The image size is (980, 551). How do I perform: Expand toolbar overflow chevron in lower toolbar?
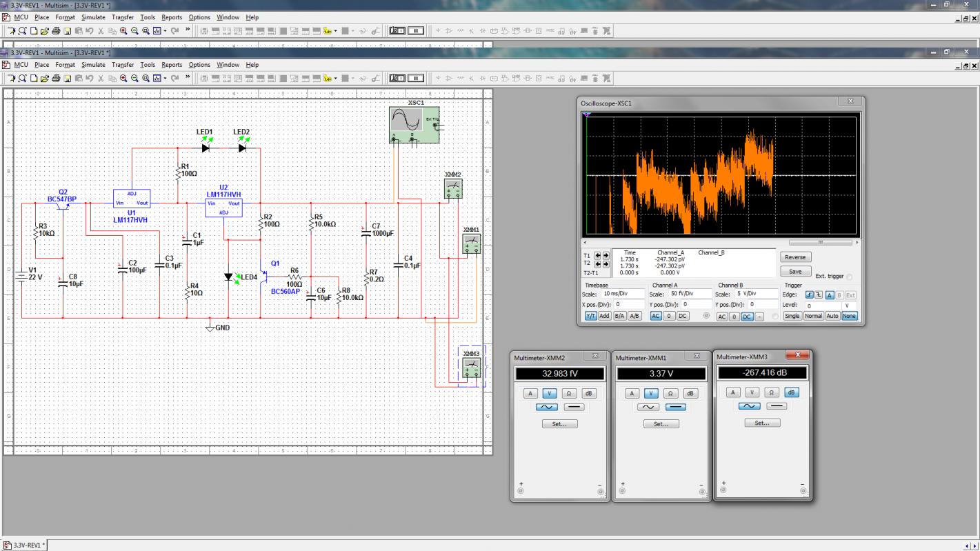[188, 78]
